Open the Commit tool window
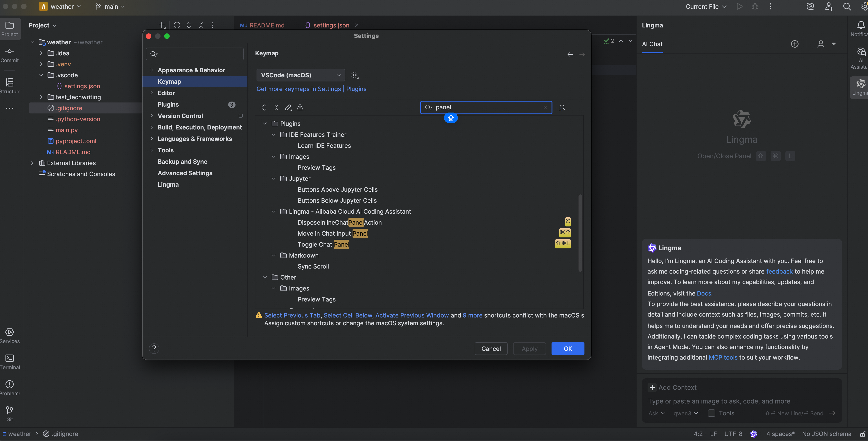The width and height of the screenshot is (868, 441). point(10,55)
